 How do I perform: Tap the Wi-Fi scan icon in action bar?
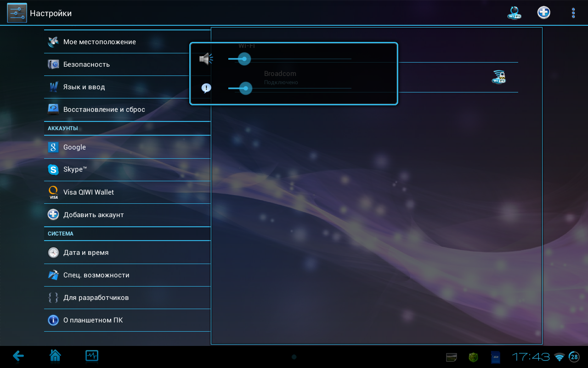tap(514, 13)
